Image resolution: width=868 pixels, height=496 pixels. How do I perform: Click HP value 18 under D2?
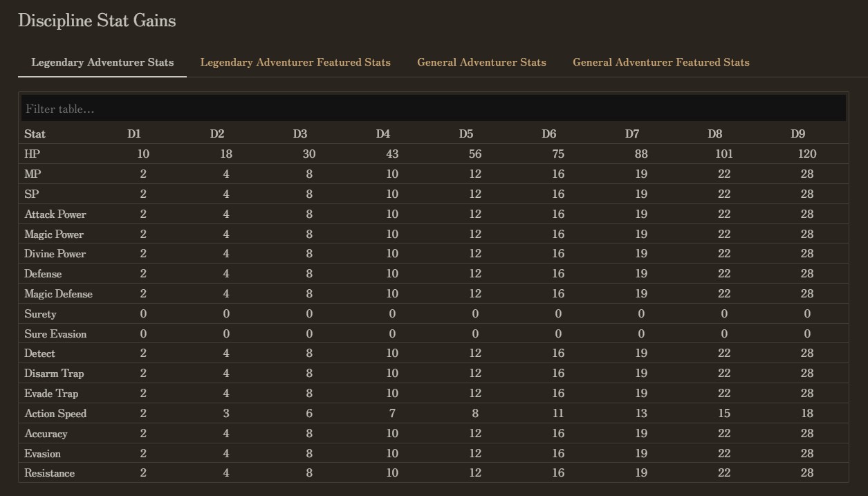pos(226,154)
